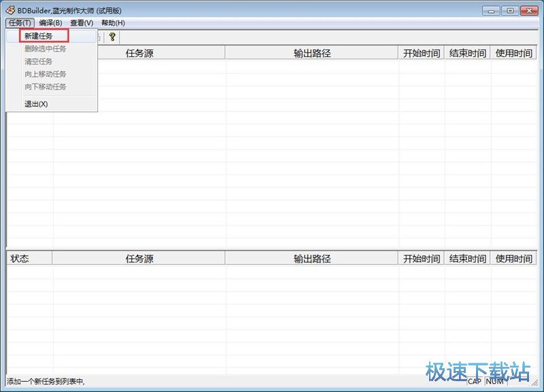Image resolution: width=544 pixels, height=392 pixels.
Task: Click the lower 开始时间 column header
Action: coord(421,259)
